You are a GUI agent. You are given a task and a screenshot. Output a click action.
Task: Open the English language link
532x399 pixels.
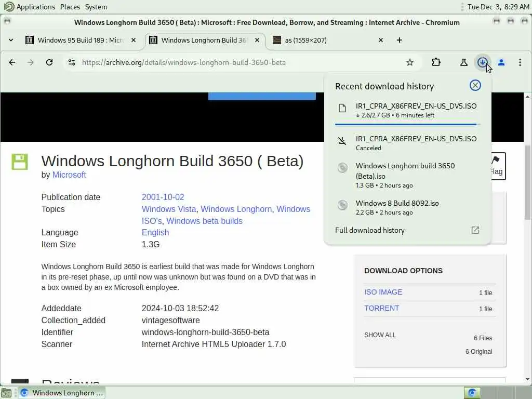(155, 232)
